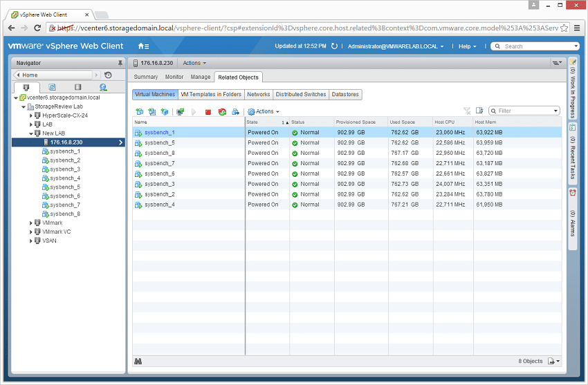Screen dimensions: 588x385
Task: Show the Distributed Switches sub-tab
Action: pyautogui.click(x=301, y=95)
